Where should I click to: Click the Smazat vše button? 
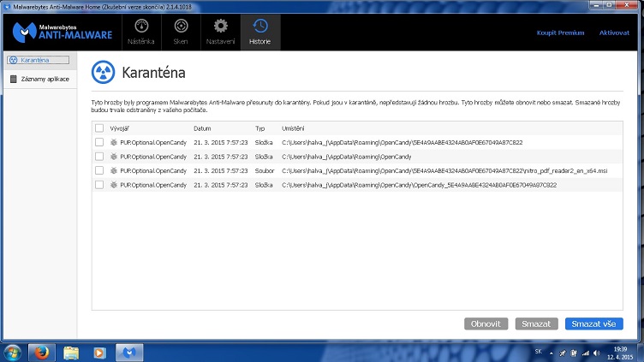[x=593, y=323]
